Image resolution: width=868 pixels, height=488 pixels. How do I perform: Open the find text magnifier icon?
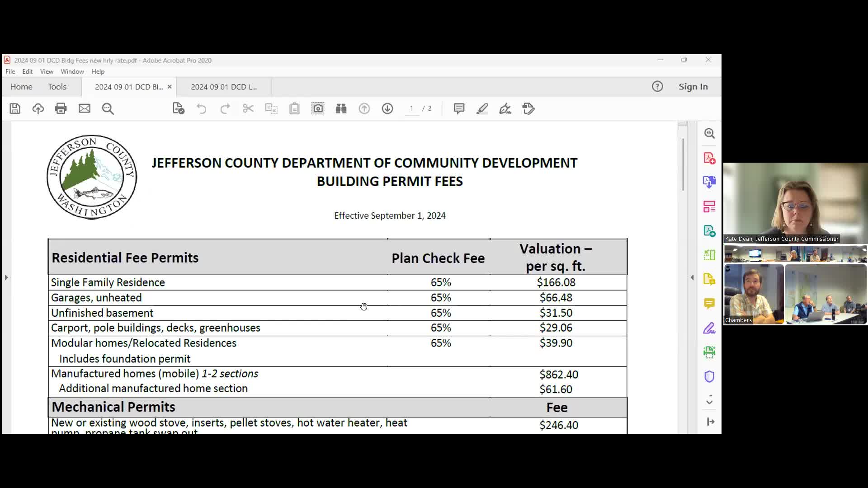pos(108,108)
